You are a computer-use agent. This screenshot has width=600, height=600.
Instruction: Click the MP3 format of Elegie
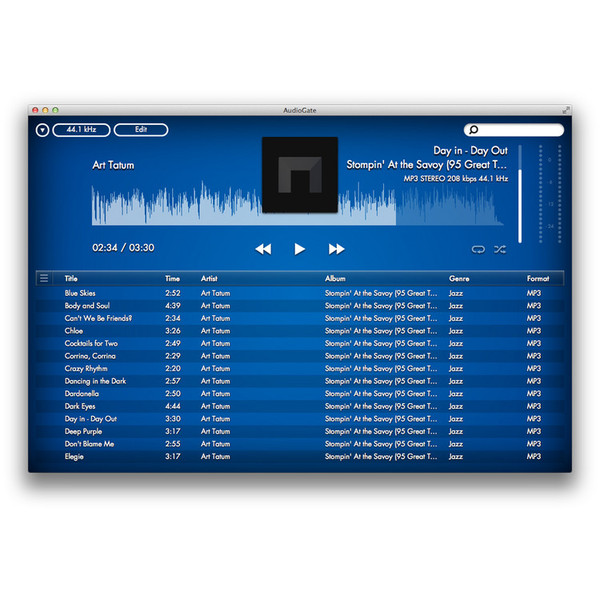click(x=534, y=457)
